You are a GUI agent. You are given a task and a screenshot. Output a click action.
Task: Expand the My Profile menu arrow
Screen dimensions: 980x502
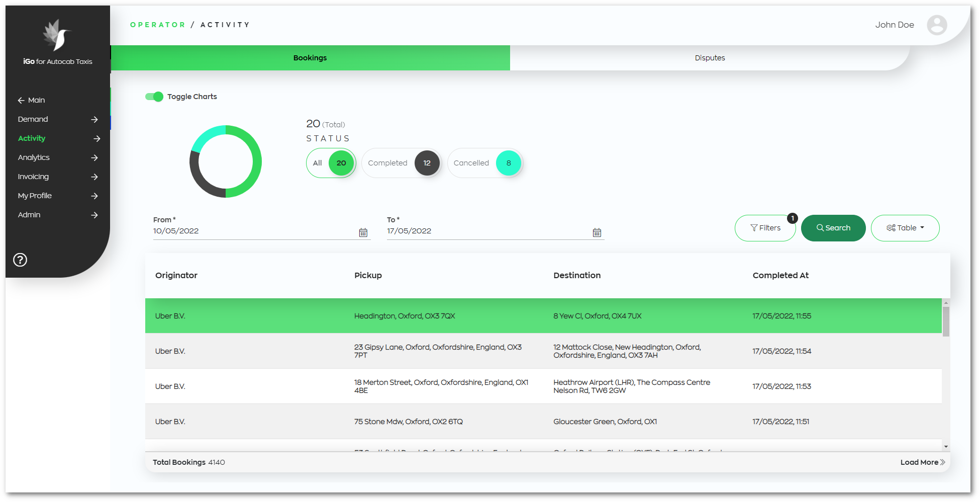(94, 196)
